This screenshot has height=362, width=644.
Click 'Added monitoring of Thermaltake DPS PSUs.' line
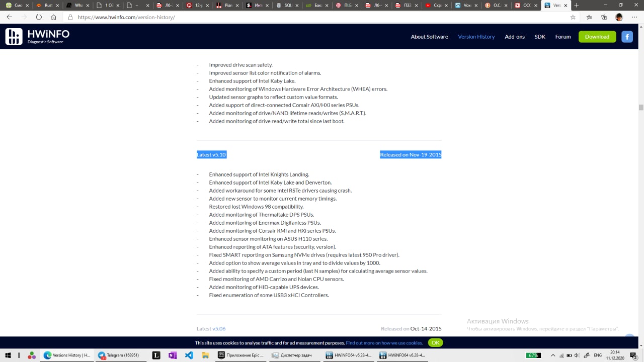coord(261,215)
